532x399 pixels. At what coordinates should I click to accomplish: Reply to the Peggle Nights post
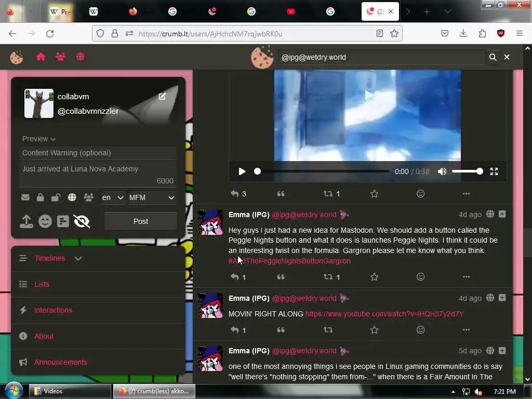(x=235, y=277)
